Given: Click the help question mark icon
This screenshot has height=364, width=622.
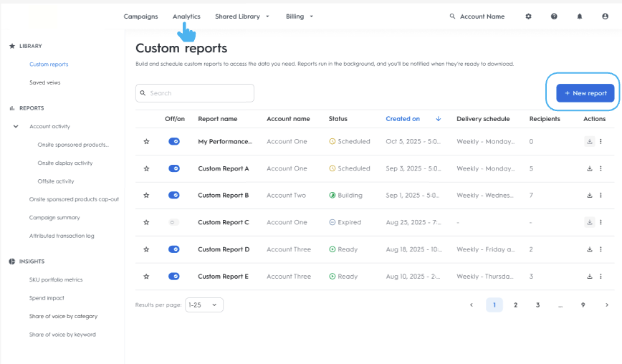Looking at the screenshot, I should pos(554,16).
